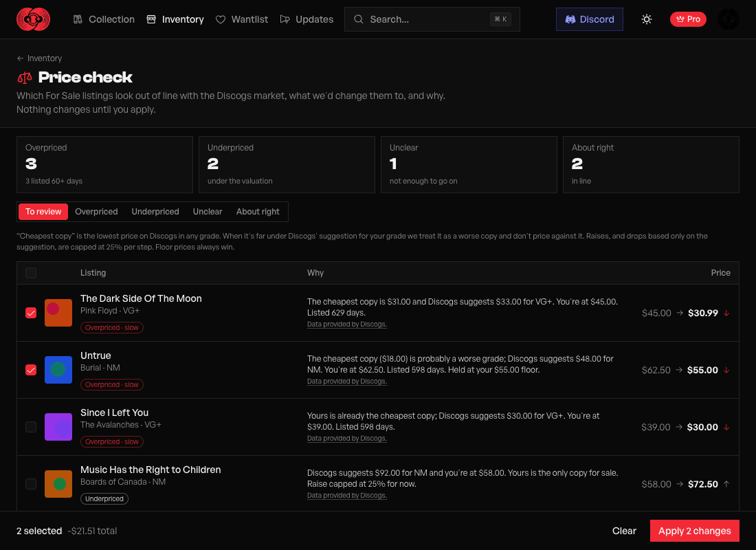
Task: Open Music Has the Right cover thumbnail
Action: pos(58,484)
